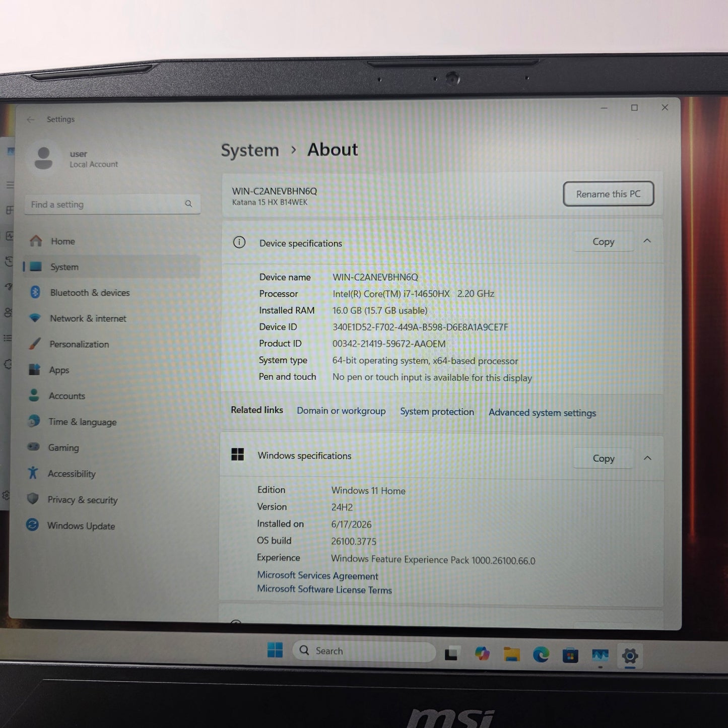
Task: Click the back arrow in Settings title bar
Action: (x=31, y=119)
